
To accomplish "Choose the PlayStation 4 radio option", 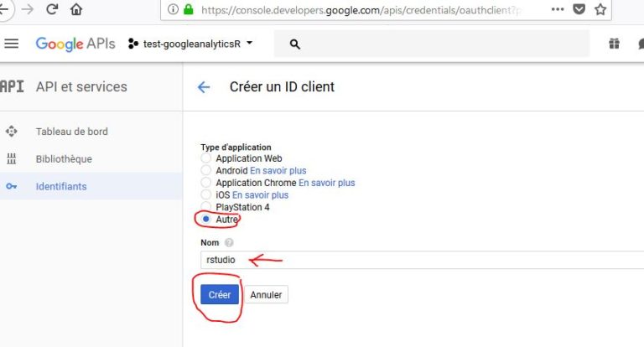I will pyautogui.click(x=205, y=206).
